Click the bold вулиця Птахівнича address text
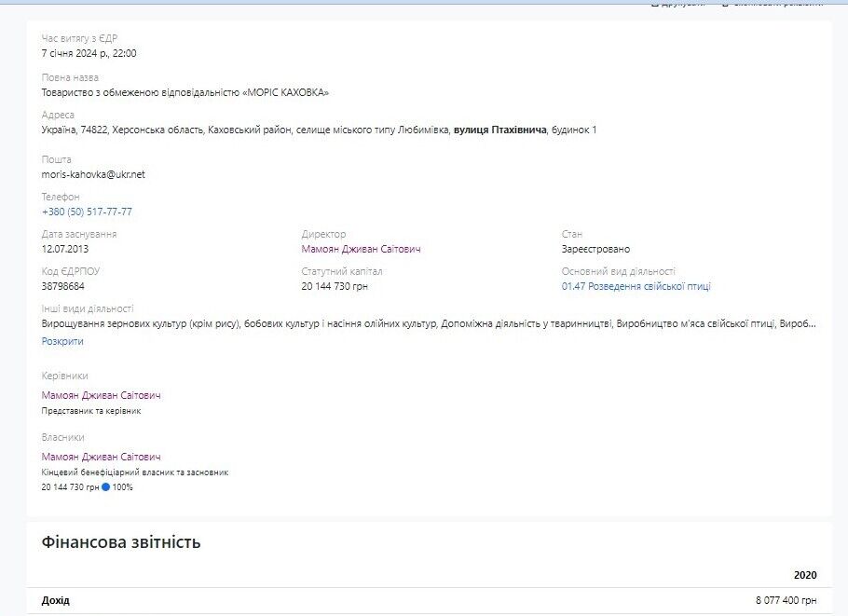Image resolution: width=848 pixels, height=616 pixels. pos(500,130)
